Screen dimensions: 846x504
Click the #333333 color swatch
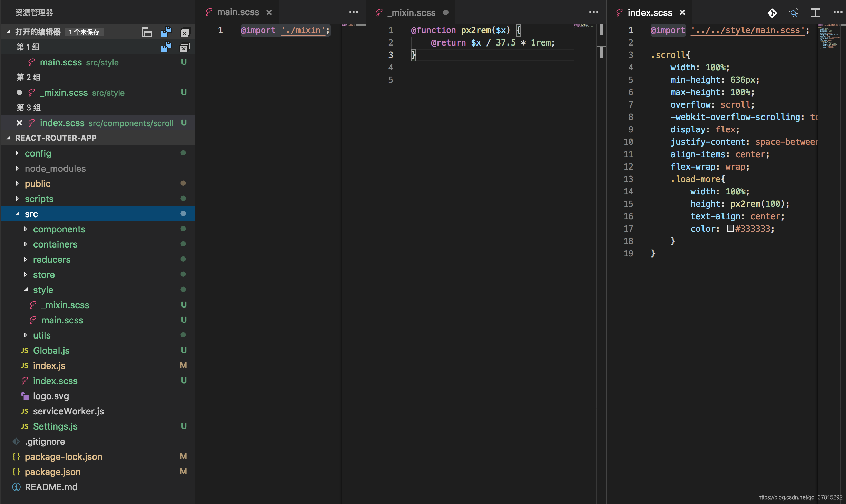tap(730, 228)
